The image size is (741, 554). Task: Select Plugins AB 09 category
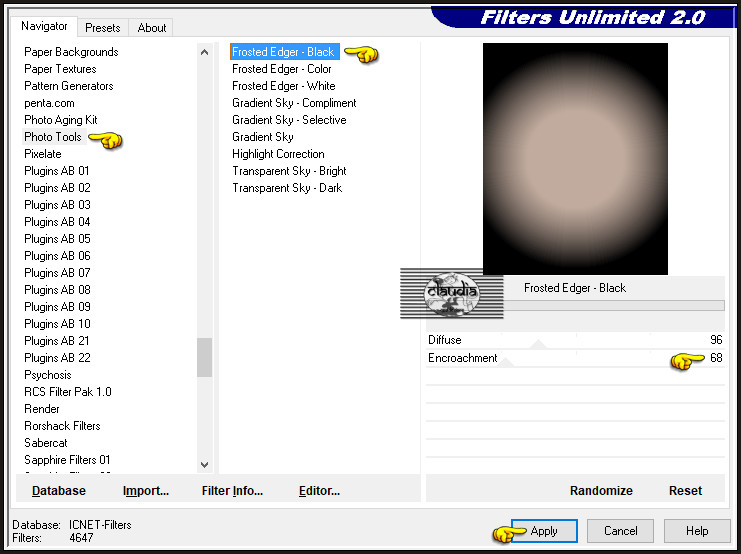coord(57,307)
